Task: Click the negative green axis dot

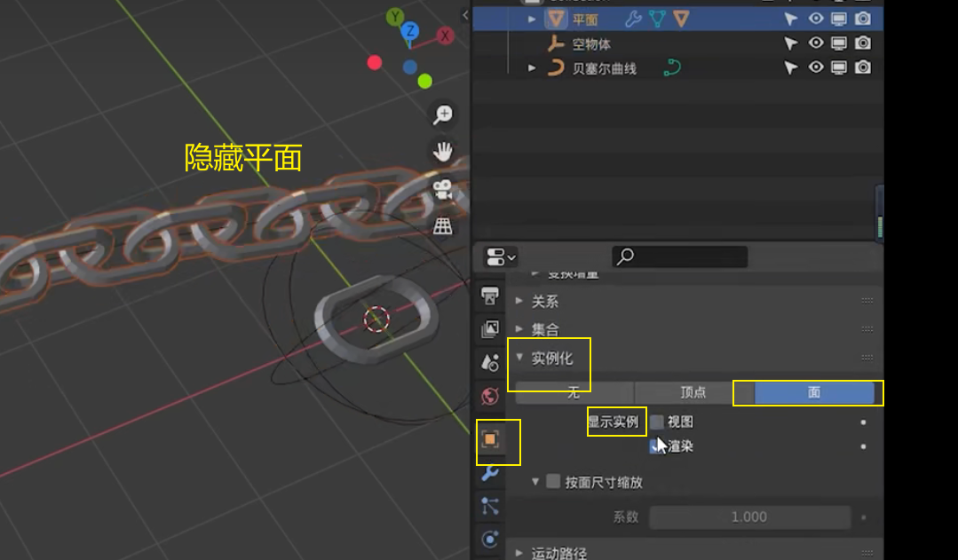Action: pos(425,81)
